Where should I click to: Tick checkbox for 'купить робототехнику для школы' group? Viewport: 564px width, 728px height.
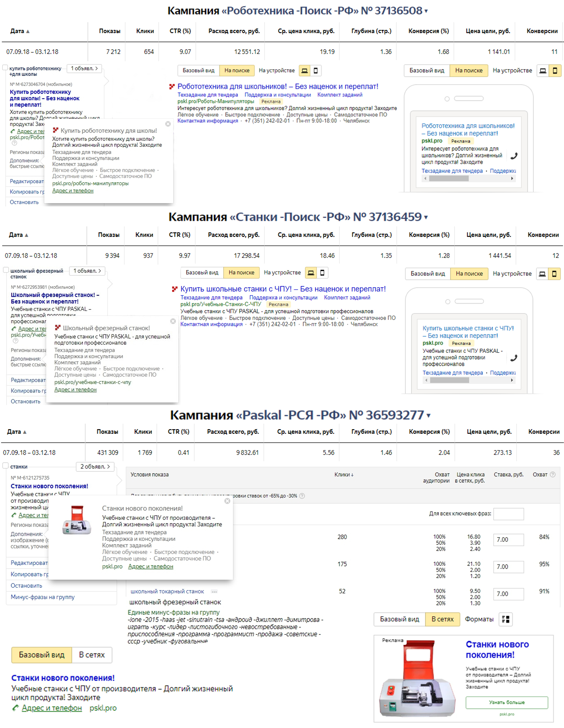pos(5,68)
